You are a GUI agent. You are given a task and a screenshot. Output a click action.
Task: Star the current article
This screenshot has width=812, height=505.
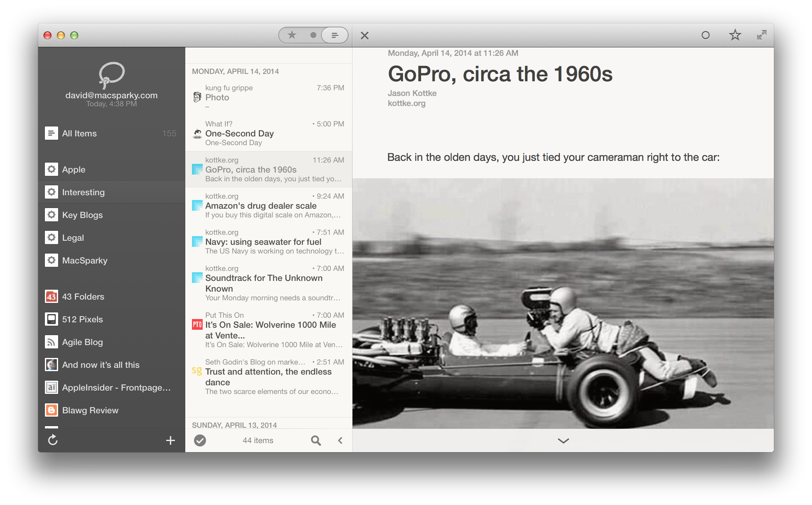735,35
